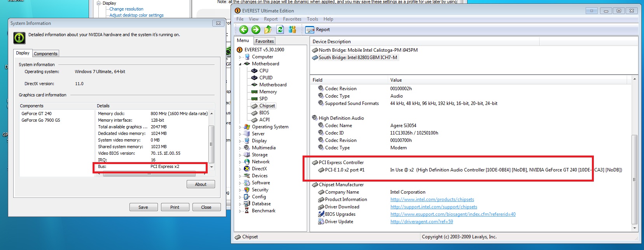This screenshot has height=250, width=644.
Task: Click the PCI Express Controller group icon
Action: (x=315, y=163)
